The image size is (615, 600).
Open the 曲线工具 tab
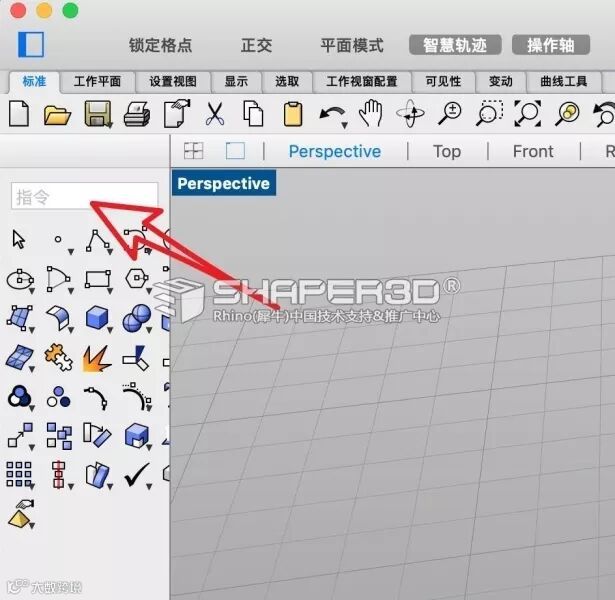pos(564,81)
